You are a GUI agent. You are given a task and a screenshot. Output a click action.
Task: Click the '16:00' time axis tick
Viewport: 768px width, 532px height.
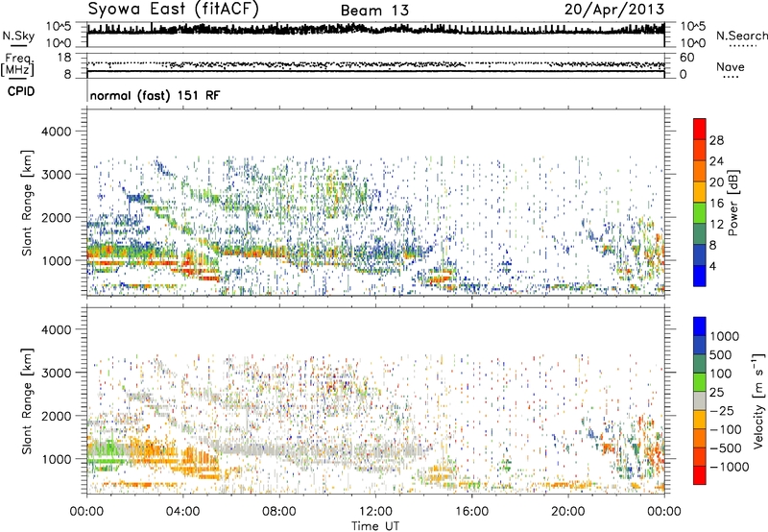[471, 512]
